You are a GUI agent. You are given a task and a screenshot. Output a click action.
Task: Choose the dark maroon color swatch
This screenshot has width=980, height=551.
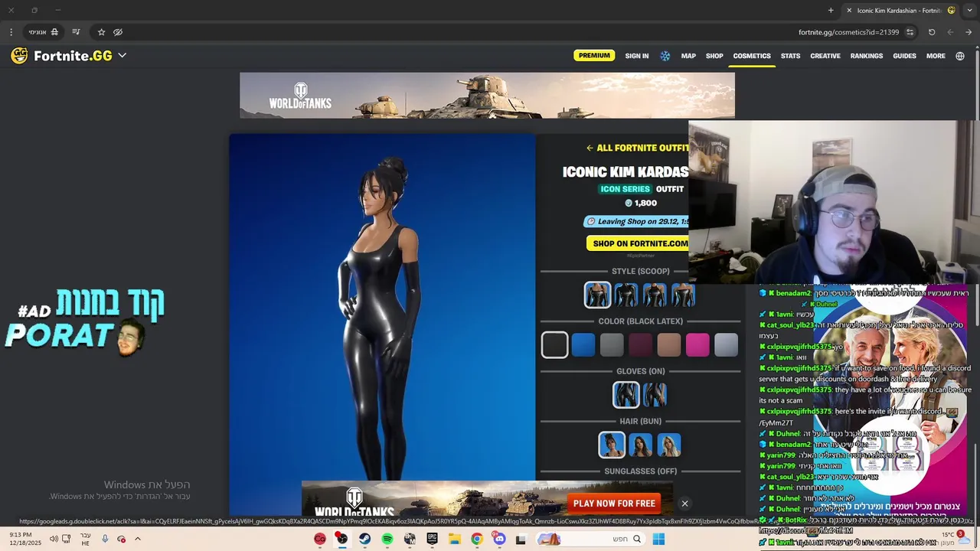640,345
